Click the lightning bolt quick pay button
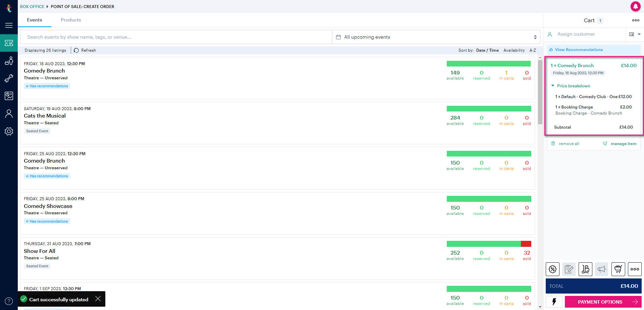The image size is (644, 310). pyautogui.click(x=554, y=302)
